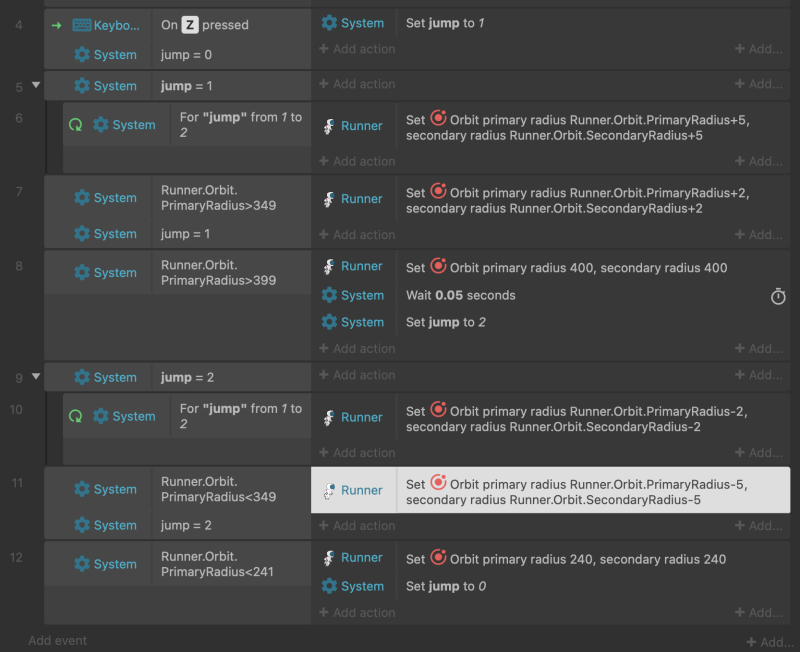This screenshot has height=652, width=800.
Task: Select the PrimaryRadius+5 orbit action
Action: tap(578, 127)
